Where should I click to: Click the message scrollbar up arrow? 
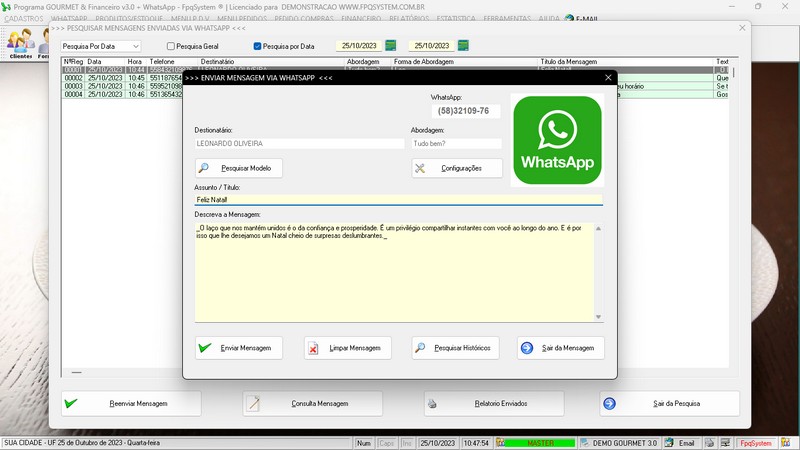(x=598, y=229)
